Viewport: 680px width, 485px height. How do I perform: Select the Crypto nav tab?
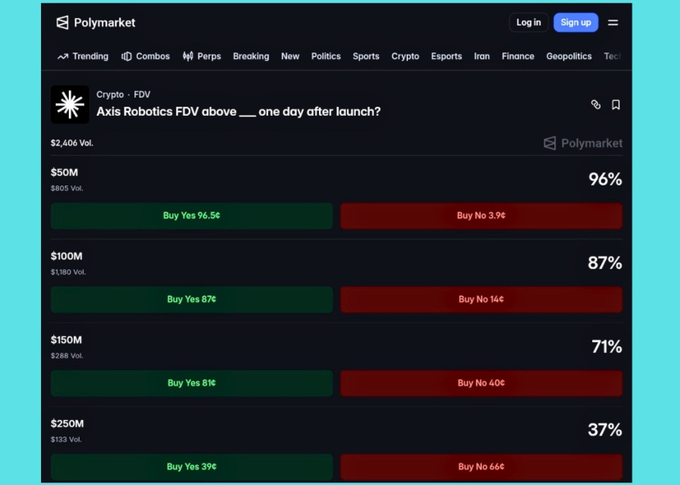click(405, 56)
